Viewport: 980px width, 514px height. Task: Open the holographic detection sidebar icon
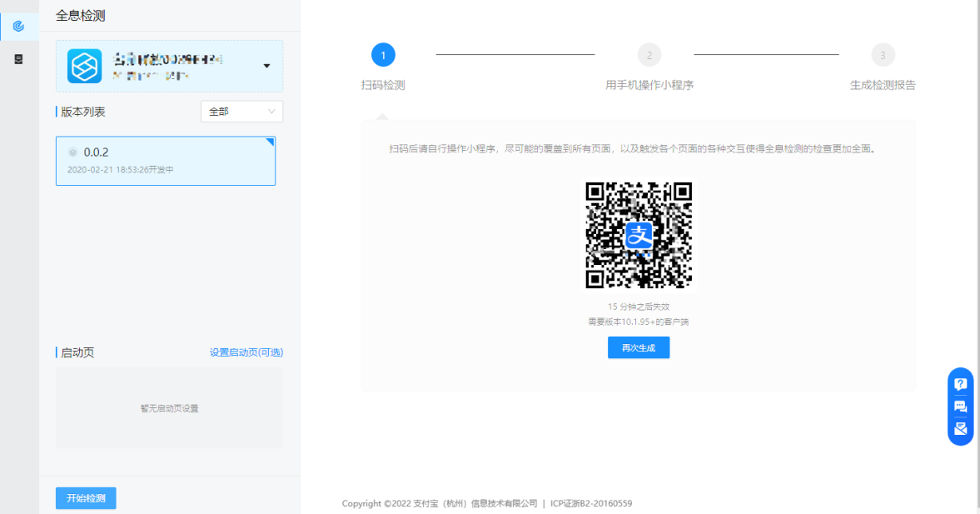pos(19,27)
